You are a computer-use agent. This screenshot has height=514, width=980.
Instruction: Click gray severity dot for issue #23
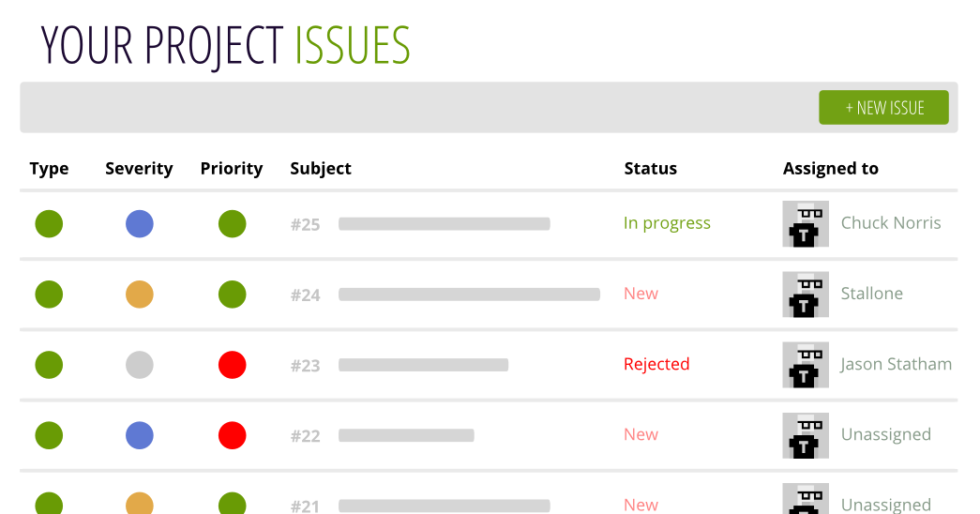click(140, 365)
